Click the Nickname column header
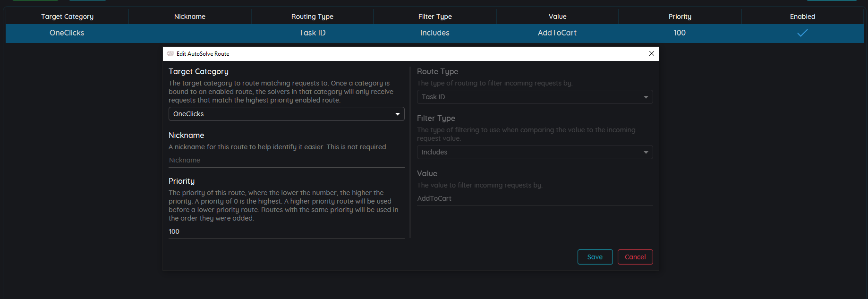868x299 pixels. (190, 17)
